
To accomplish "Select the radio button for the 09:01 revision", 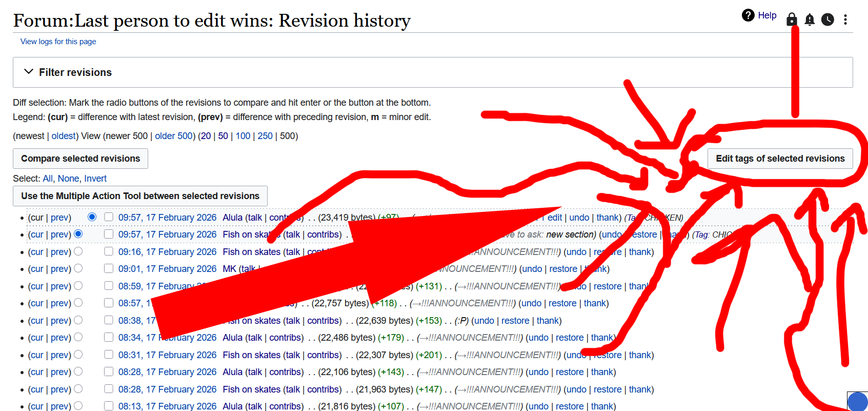I will tap(78, 268).
